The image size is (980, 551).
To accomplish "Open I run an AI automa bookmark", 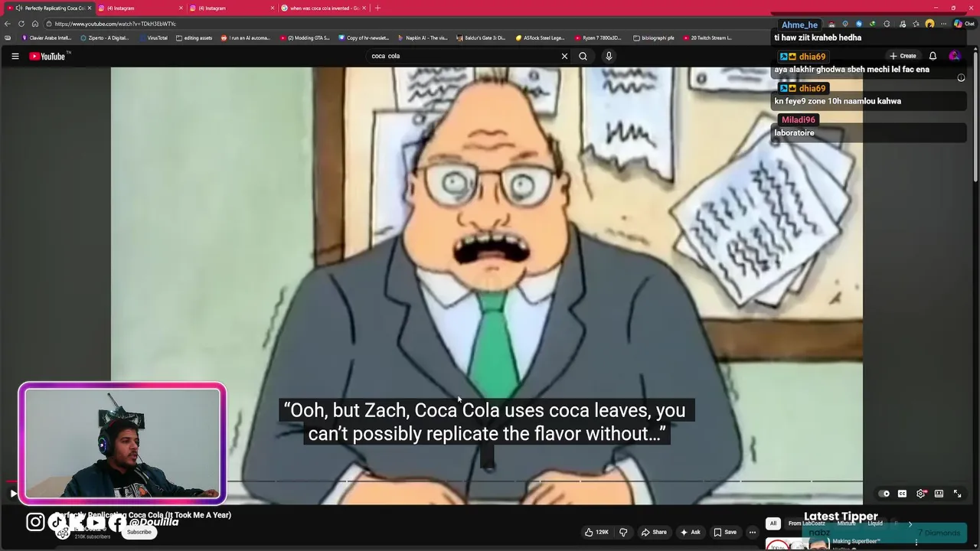I will [x=246, y=37].
